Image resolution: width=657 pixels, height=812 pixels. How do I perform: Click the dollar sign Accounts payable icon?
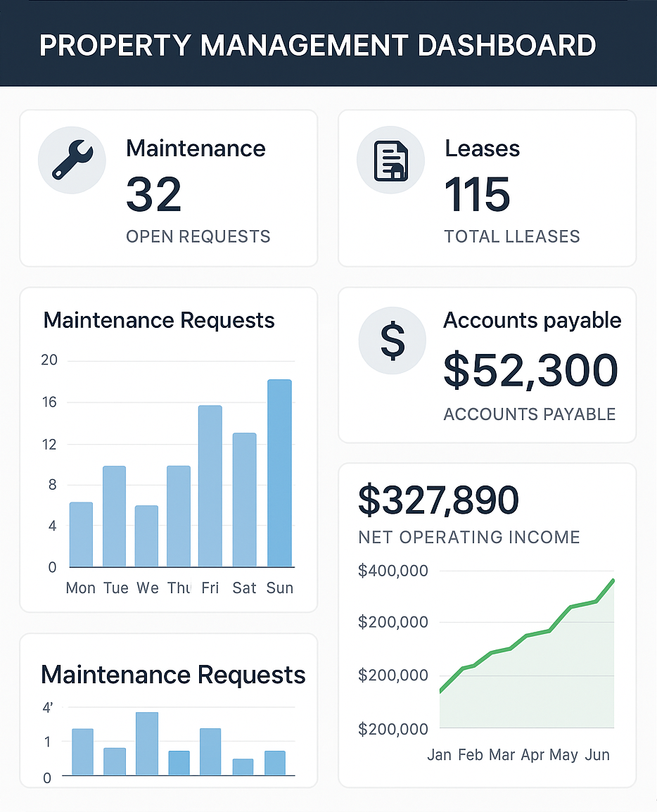click(393, 341)
